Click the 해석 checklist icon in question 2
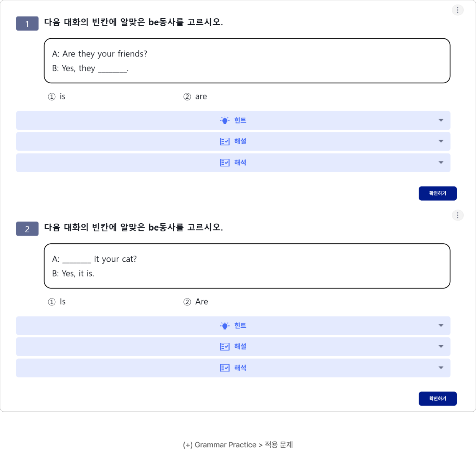Image resolution: width=476 pixels, height=470 pixels. click(x=225, y=368)
